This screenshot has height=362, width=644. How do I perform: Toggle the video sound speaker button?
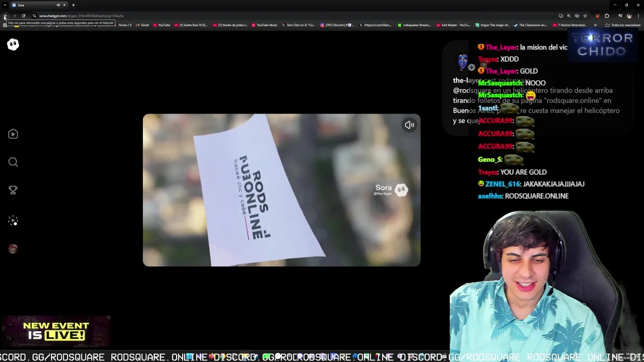click(410, 125)
